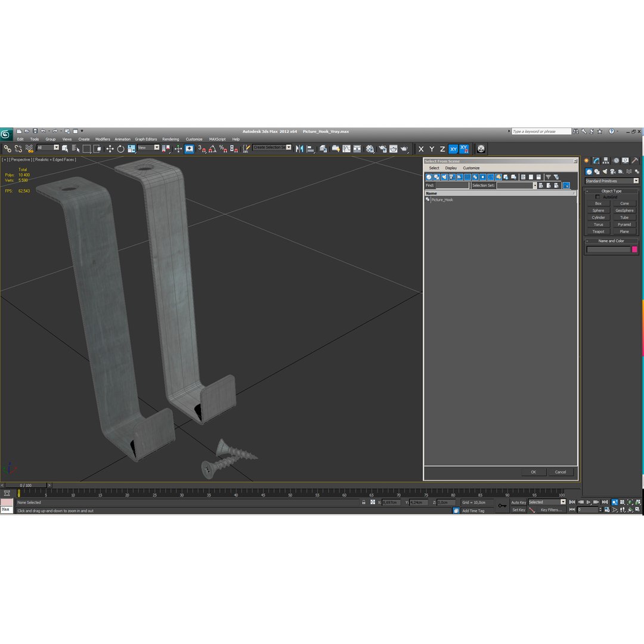Open the Create Selection Set dropdown
Image resolution: width=644 pixels, height=644 pixels.
pos(272,147)
